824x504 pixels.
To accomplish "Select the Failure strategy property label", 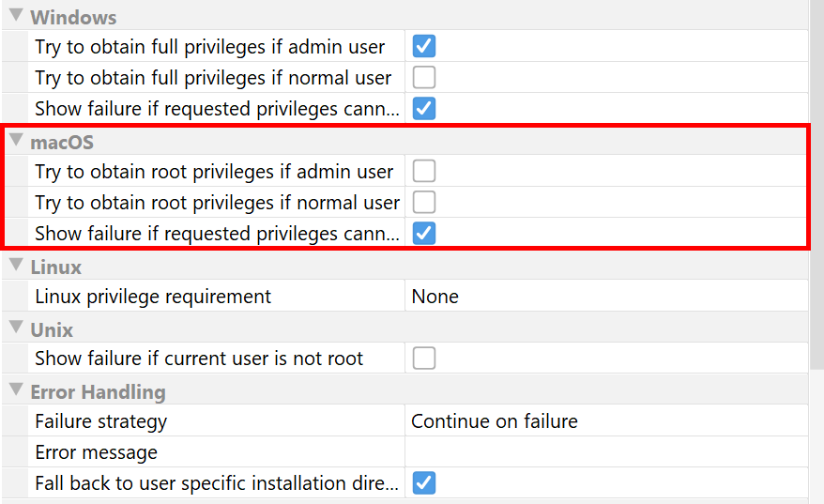I will click(x=101, y=421).
